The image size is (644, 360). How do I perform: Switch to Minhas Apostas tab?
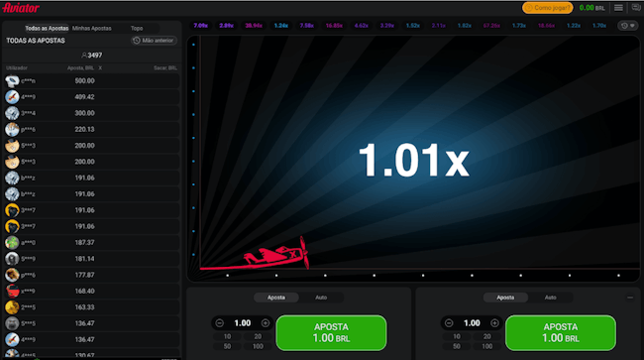point(91,29)
